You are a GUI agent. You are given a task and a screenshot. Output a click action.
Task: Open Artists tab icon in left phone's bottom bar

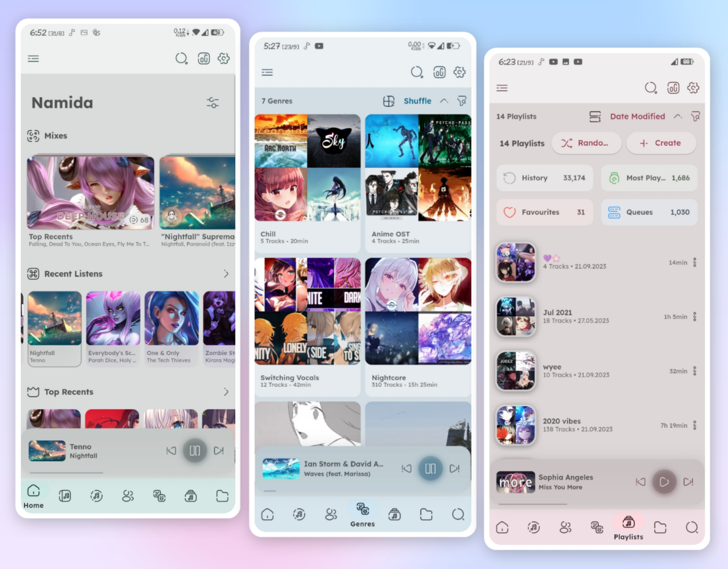click(128, 496)
